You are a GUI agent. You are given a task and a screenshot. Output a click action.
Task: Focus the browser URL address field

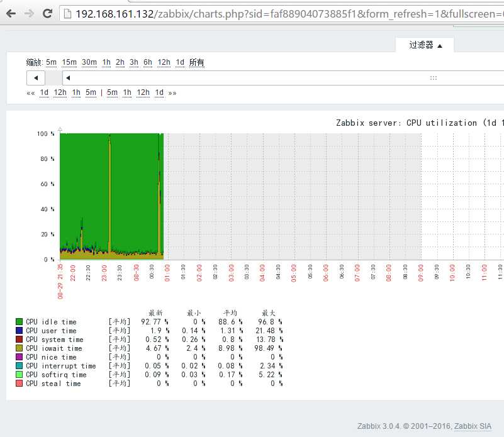point(283,14)
